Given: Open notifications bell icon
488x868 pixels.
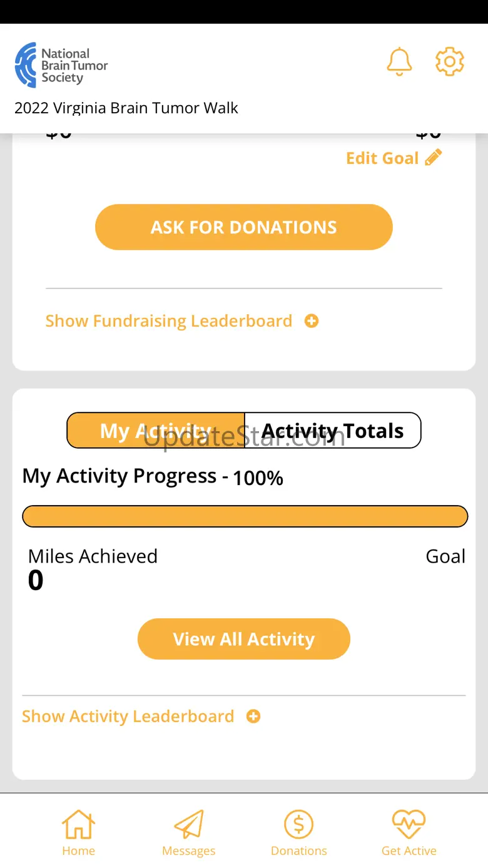Looking at the screenshot, I should pos(399,62).
